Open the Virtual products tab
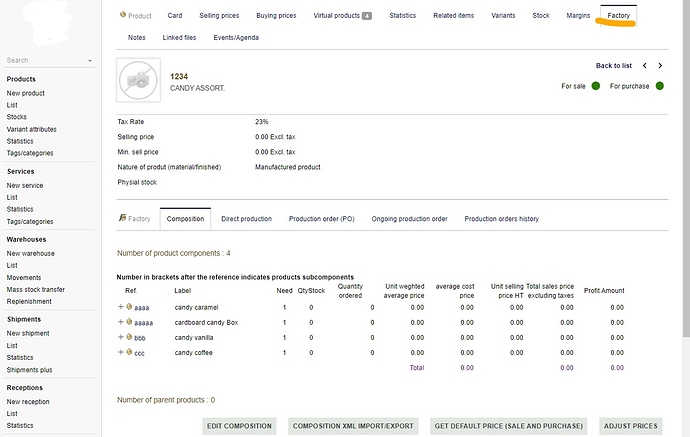 click(342, 15)
